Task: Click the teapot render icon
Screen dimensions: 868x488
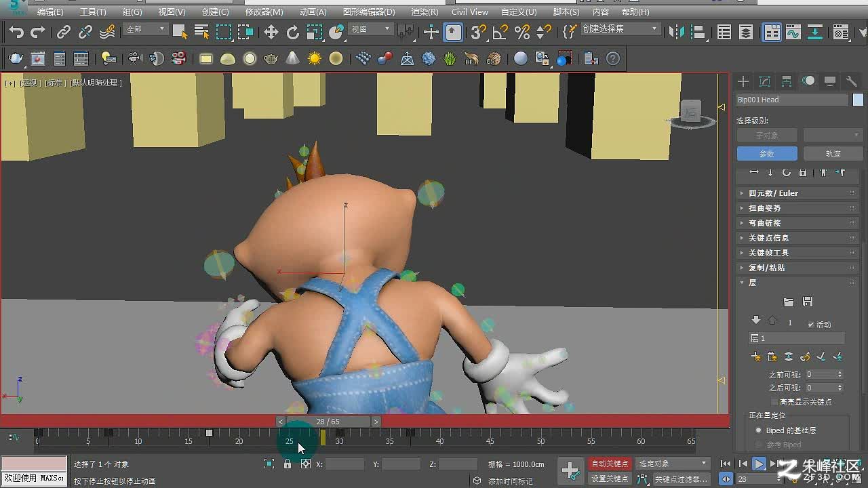Action: [16, 59]
